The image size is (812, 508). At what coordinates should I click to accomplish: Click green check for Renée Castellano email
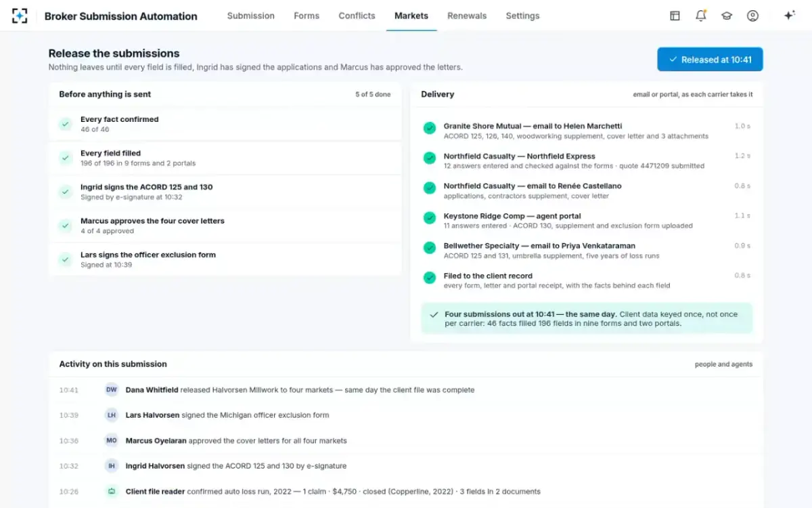pyautogui.click(x=429, y=188)
